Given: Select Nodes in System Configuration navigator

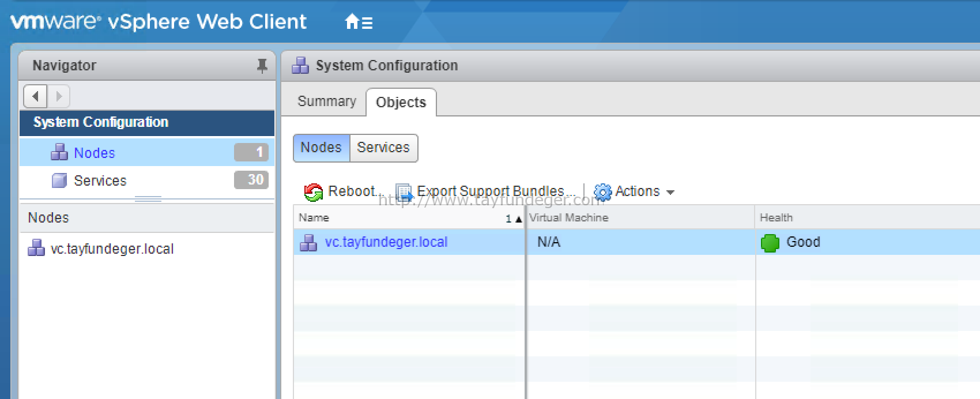Looking at the screenshot, I should point(146,152).
